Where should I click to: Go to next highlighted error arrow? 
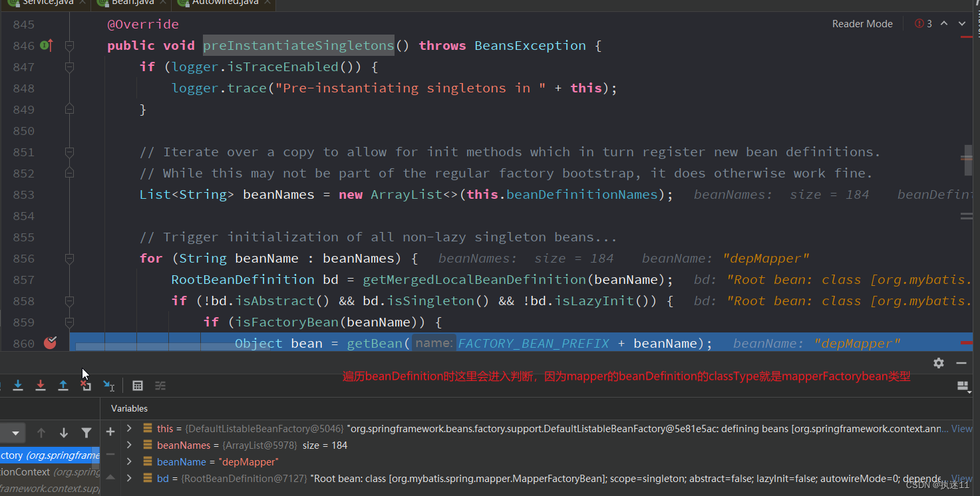click(962, 23)
